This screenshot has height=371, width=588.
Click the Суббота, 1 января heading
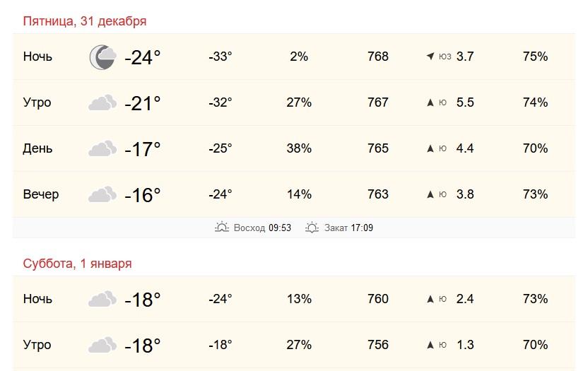pos(77,264)
